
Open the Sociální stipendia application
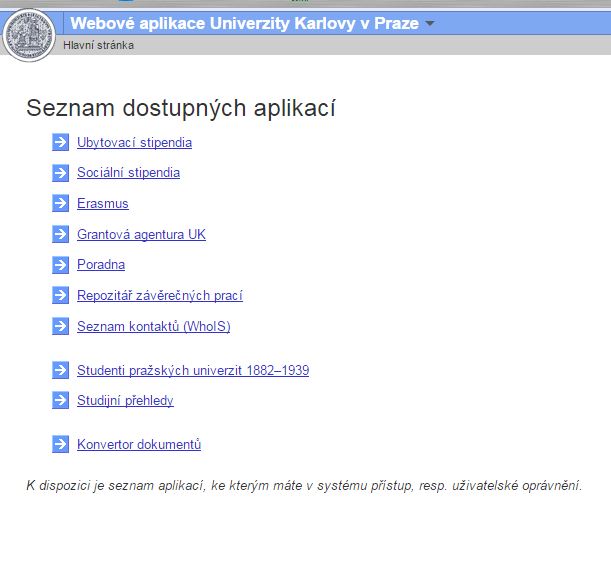pos(128,173)
